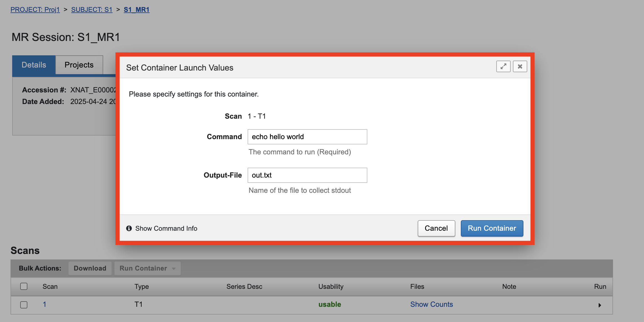Select the Details tab
This screenshot has width=644, height=322.
tap(34, 65)
